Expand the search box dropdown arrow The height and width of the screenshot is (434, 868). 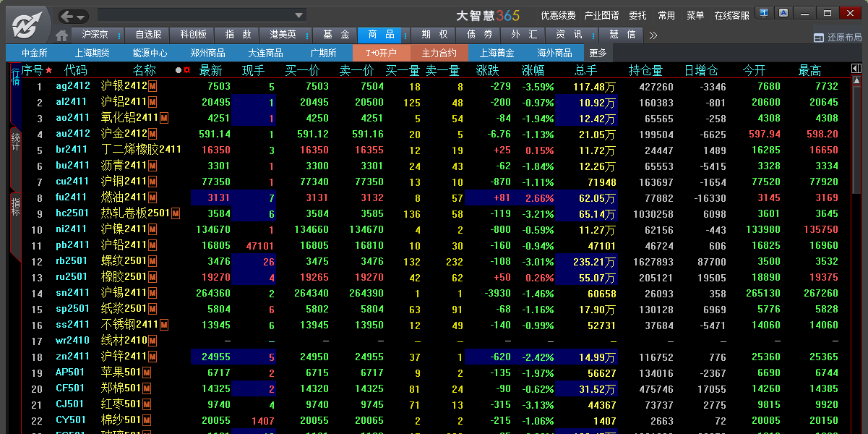tap(299, 16)
